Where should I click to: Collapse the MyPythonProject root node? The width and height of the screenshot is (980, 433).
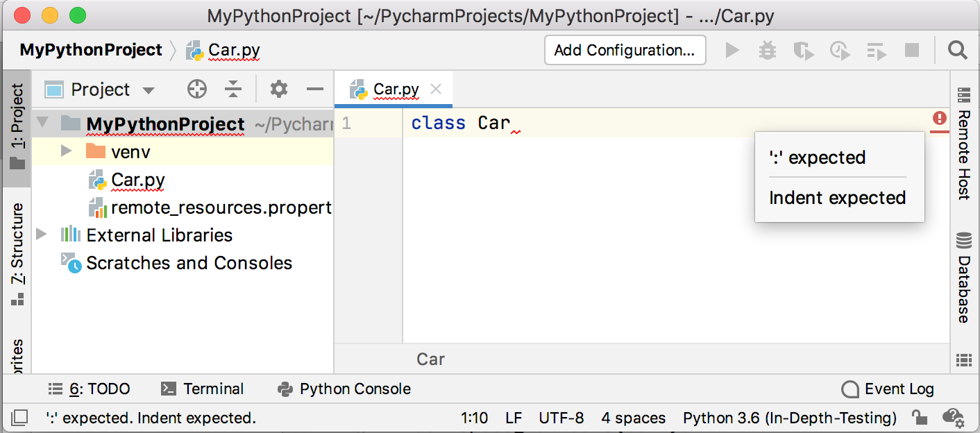(x=43, y=124)
